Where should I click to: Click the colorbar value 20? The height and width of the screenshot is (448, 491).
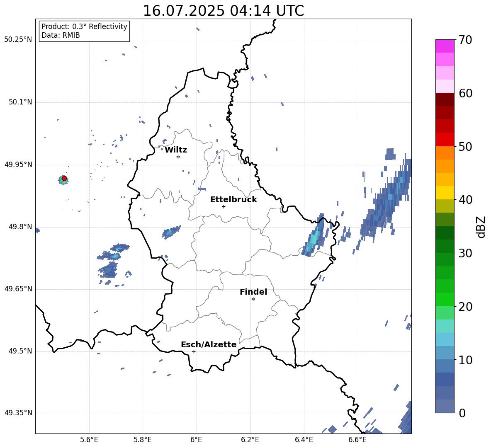tap(465, 307)
